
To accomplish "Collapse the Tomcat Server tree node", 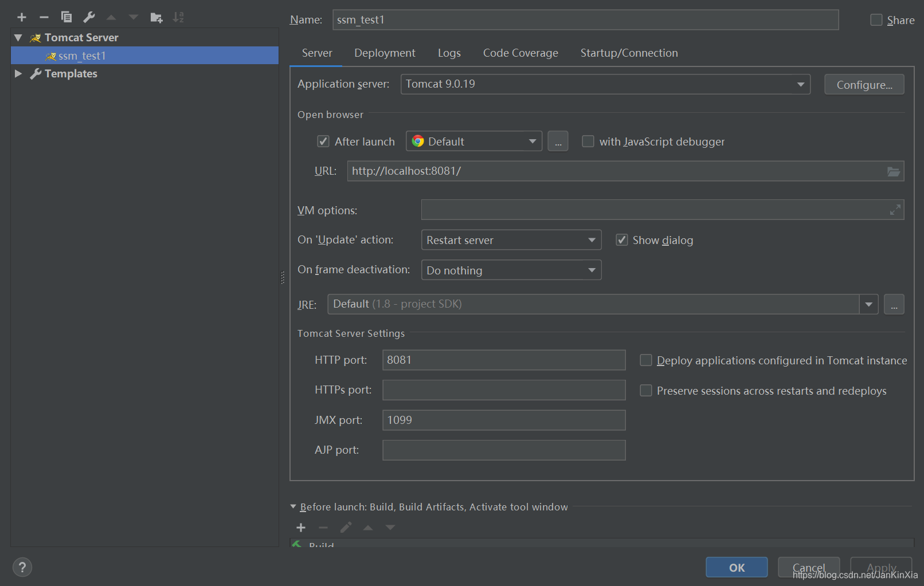I will 18,38.
